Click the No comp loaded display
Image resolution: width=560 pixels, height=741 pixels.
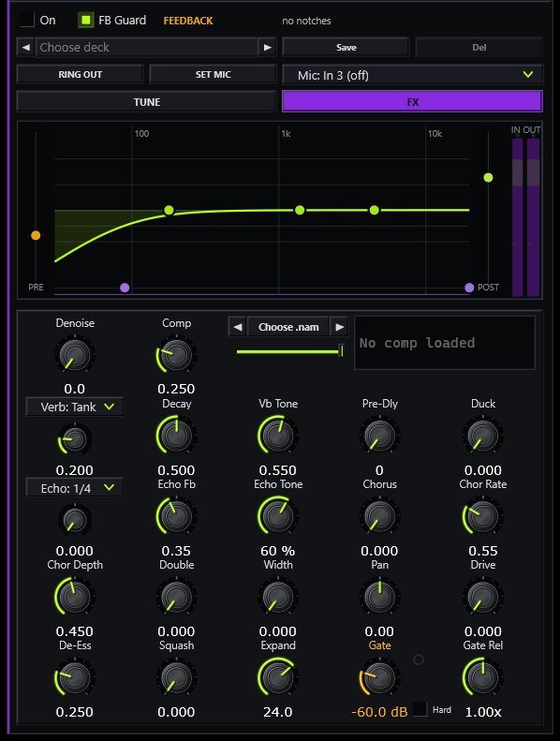click(x=445, y=343)
